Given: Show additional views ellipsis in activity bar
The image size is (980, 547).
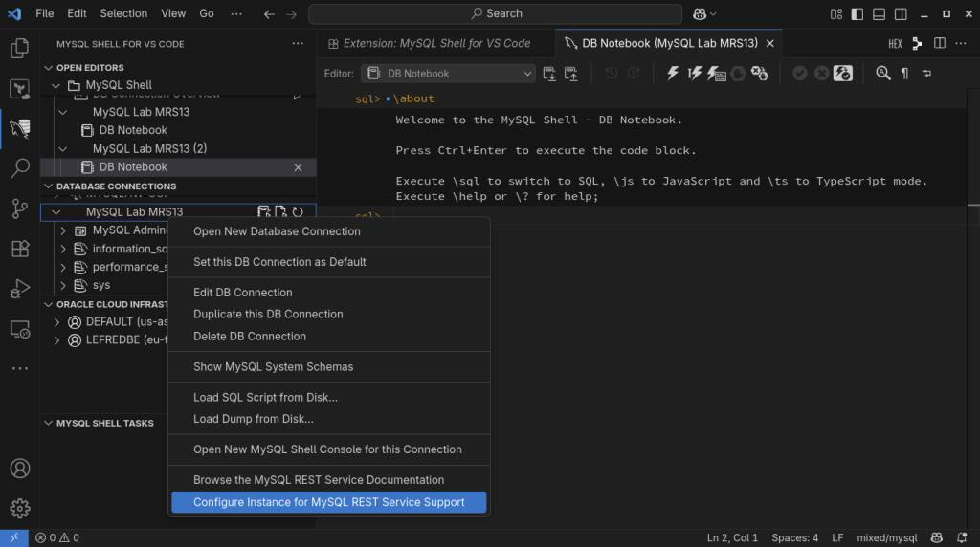Looking at the screenshot, I should pos(19,368).
